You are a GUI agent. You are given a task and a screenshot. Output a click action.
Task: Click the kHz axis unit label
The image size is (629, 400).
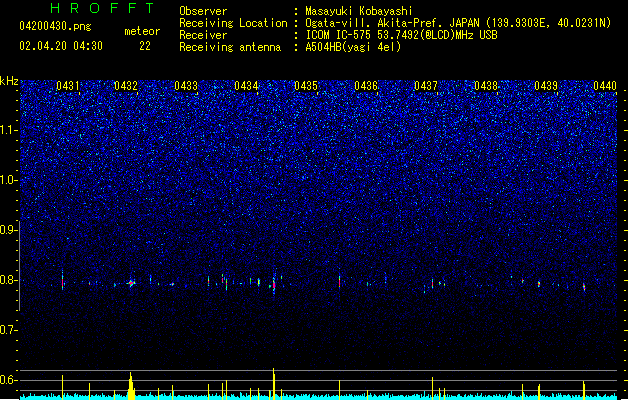pos(9,81)
